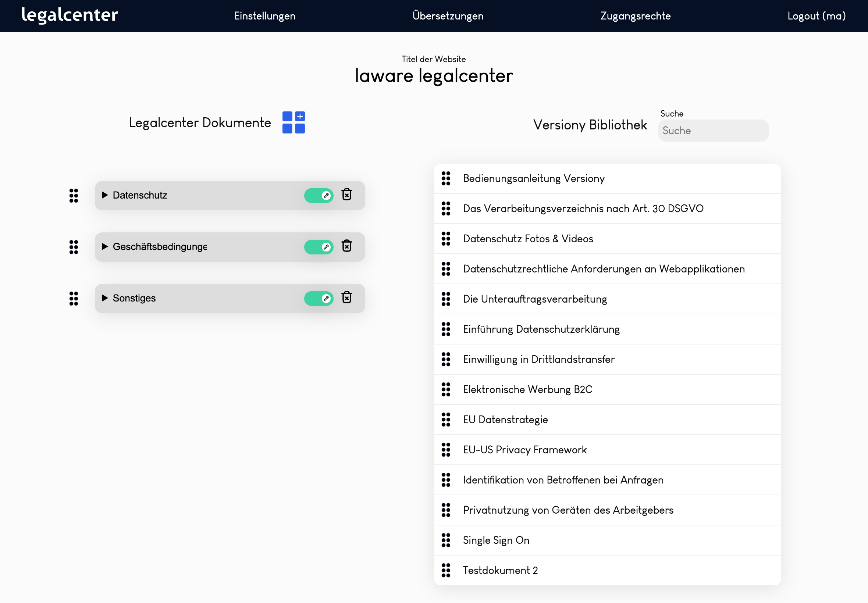Click drag handle of Elektronische Werbung B2C
The height and width of the screenshot is (603, 868).
coord(446,389)
